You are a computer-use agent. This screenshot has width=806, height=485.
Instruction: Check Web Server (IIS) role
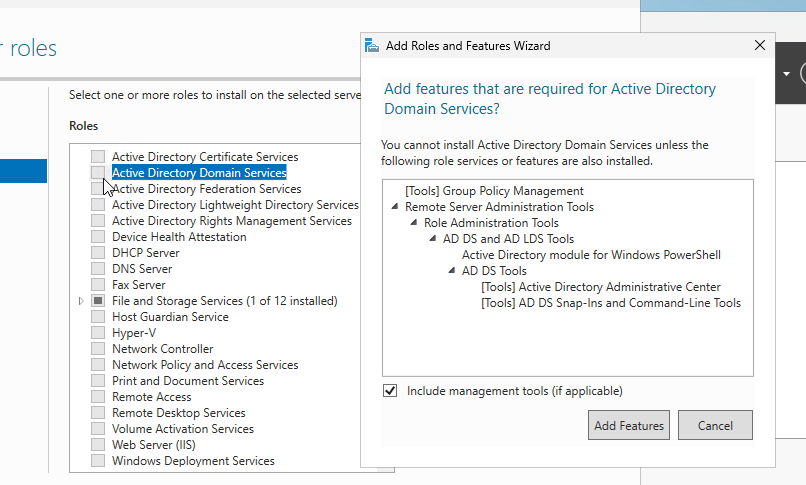coord(98,444)
